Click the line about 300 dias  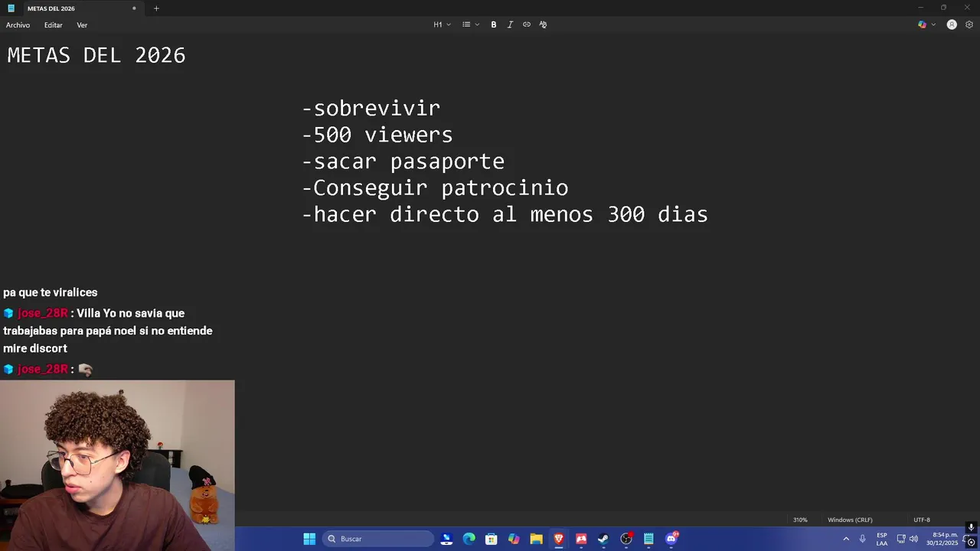(x=505, y=214)
